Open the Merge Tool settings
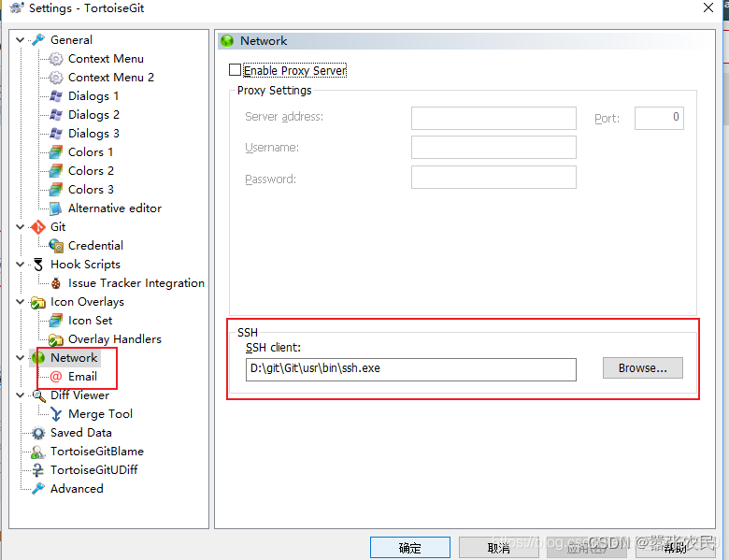 coord(100,414)
